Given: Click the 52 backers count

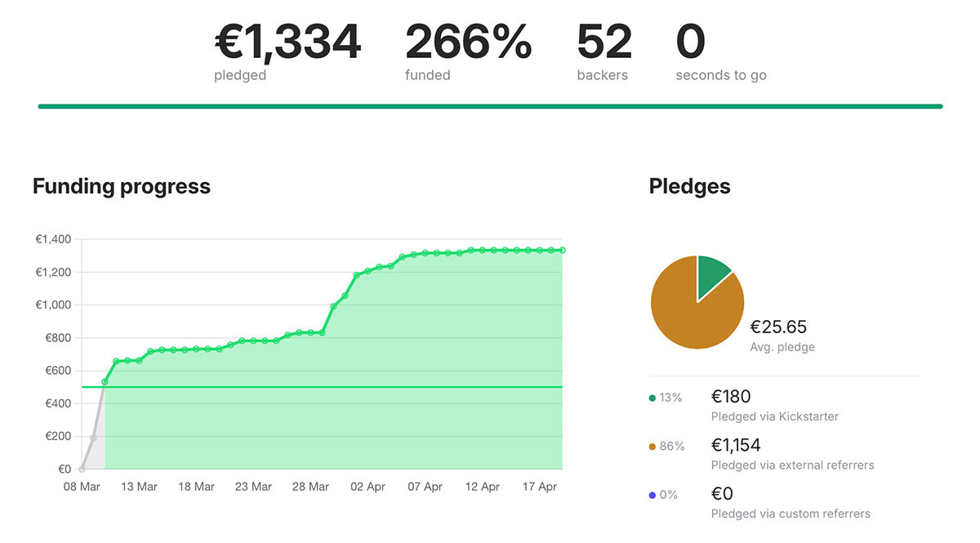Looking at the screenshot, I should point(604,42).
